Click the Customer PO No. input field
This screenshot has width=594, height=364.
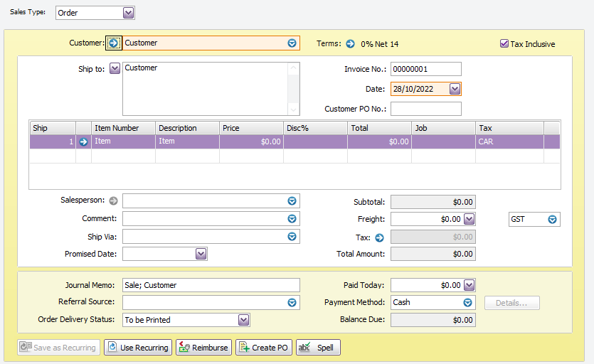coord(425,109)
